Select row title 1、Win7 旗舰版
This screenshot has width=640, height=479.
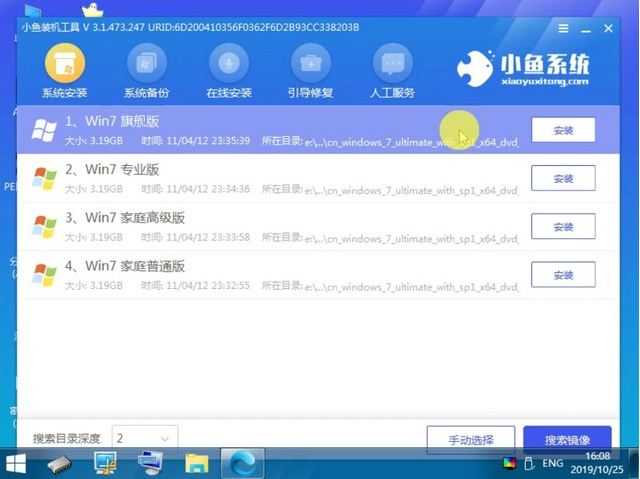click(112, 121)
